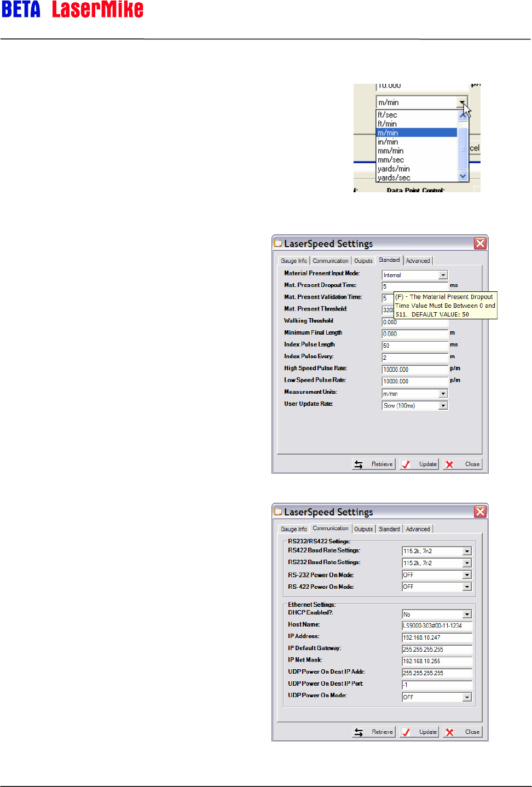Image resolution: width=532 pixels, height=787 pixels.
Task: Switch to Outputs tab in upper settings window
Action: [363, 261]
